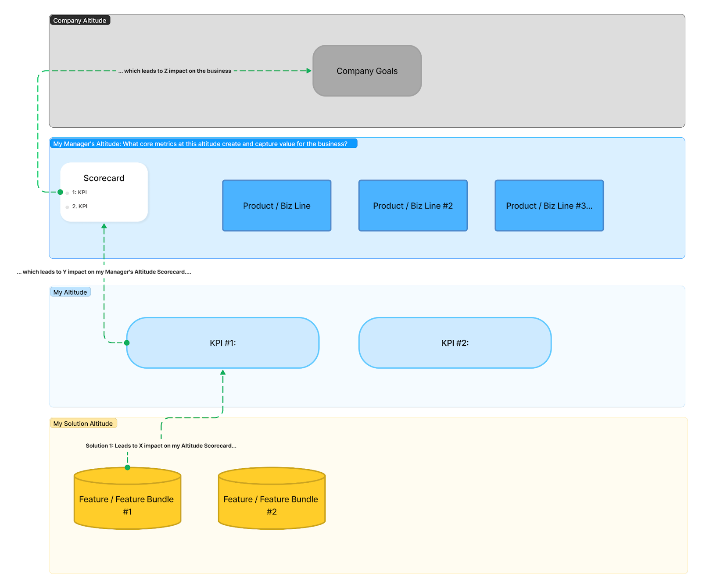Select the KPI #2 pill shape
Image resolution: width=702 pixels, height=588 pixels.
pos(455,343)
